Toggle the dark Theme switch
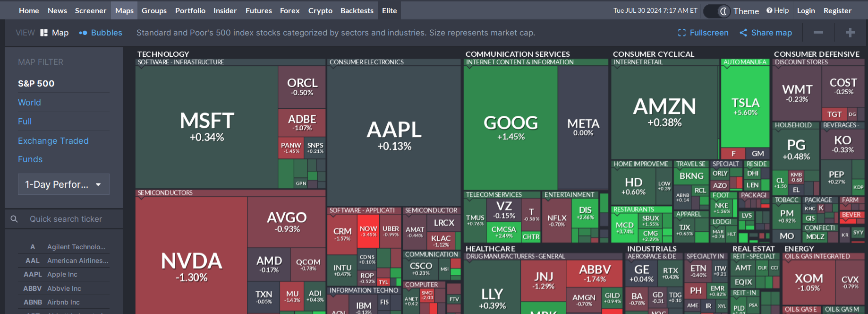868x314 pixels. pos(717,11)
